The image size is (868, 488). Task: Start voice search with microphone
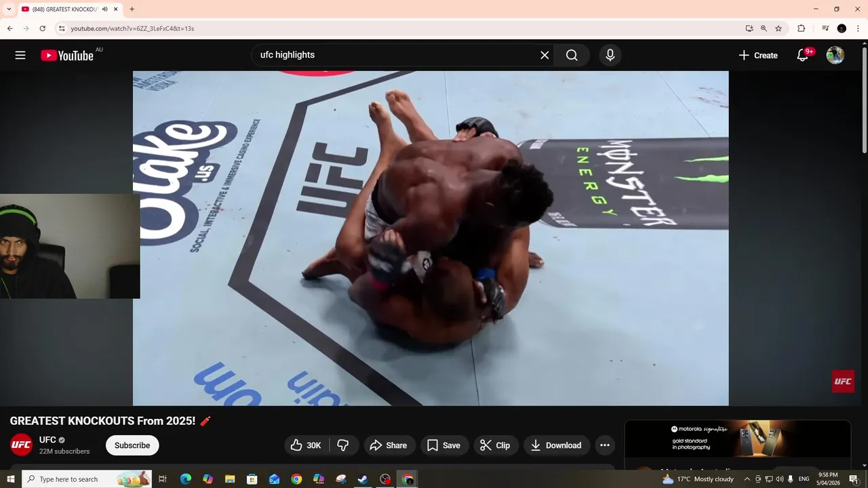[x=610, y=56]
